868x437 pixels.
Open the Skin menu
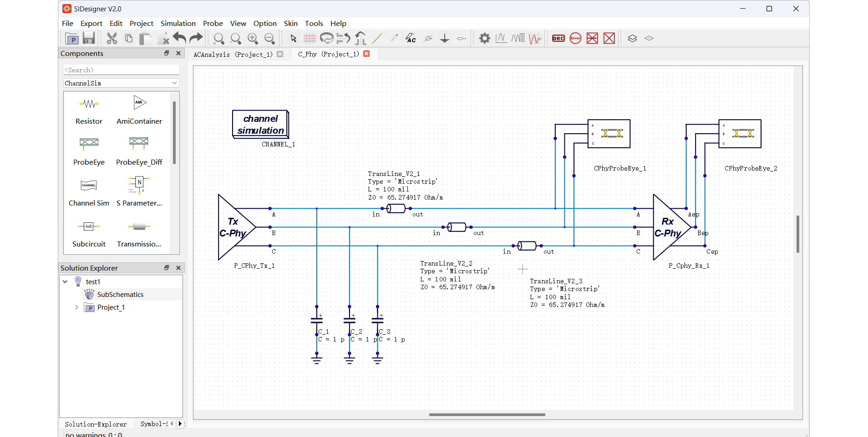[x=291, y=23]
